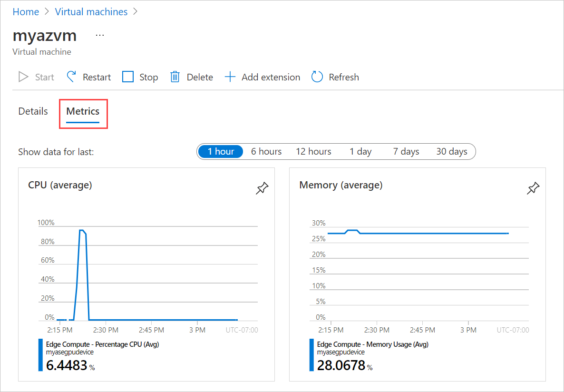
Task: Click the Start icon in the toolbar
Action: pyautogui.click(x=22, y=77)
